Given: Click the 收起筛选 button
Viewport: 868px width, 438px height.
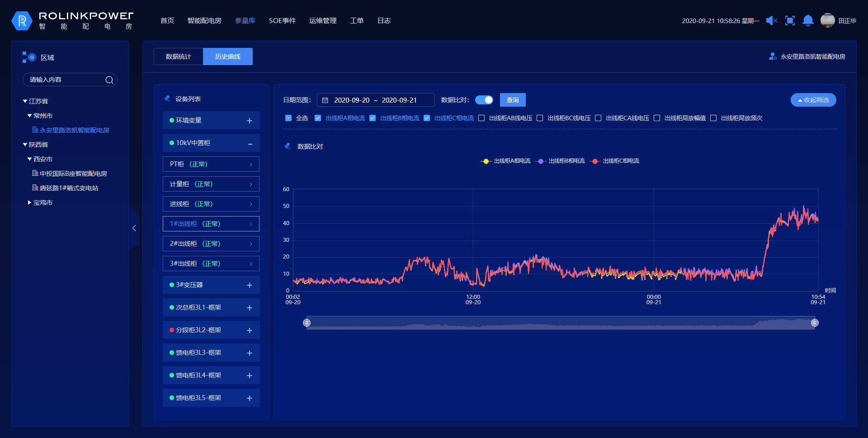Looking at the screenshot, I should click(x=813, y=100).
